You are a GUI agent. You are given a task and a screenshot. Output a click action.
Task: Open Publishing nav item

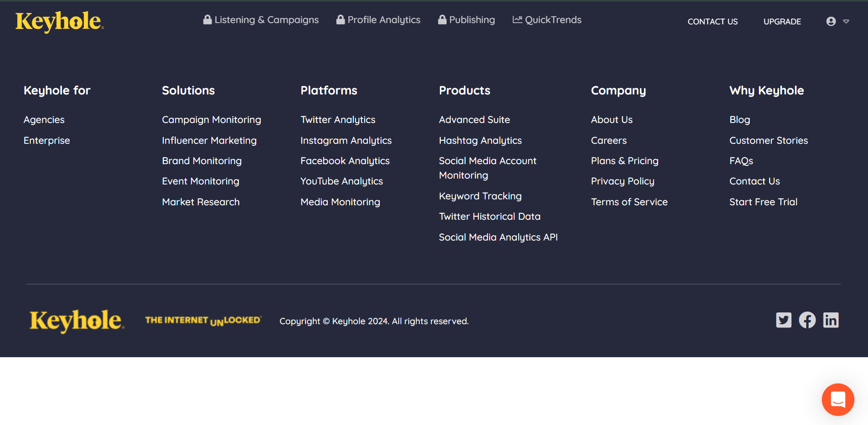[467, 20]
